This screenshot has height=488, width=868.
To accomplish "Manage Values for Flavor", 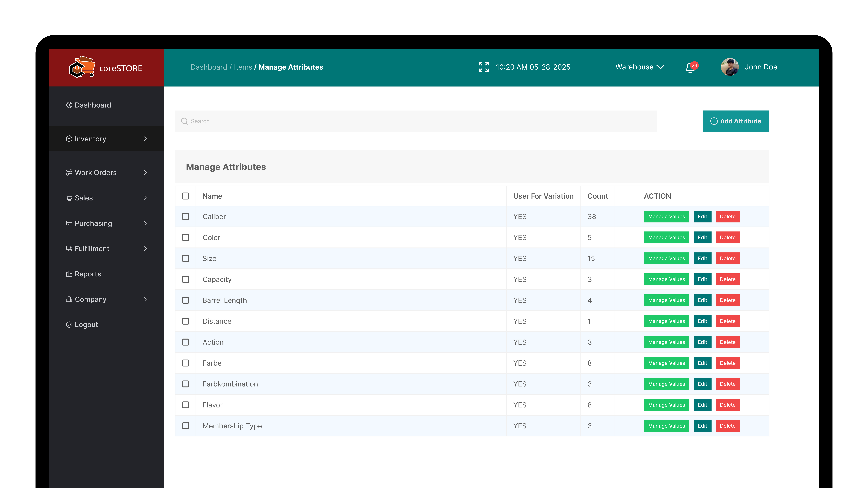I will [666, 405].
